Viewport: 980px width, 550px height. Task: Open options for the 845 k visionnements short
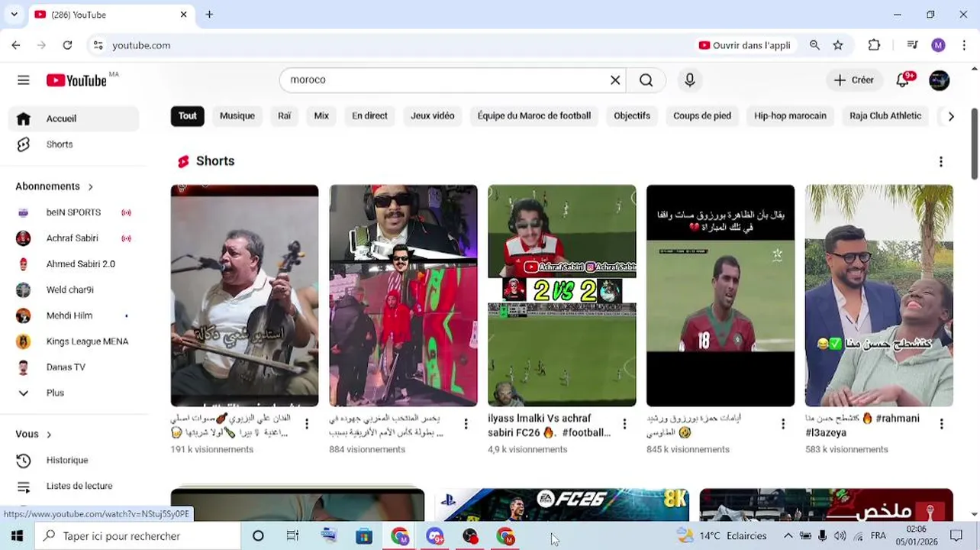[x=783, y=424]
